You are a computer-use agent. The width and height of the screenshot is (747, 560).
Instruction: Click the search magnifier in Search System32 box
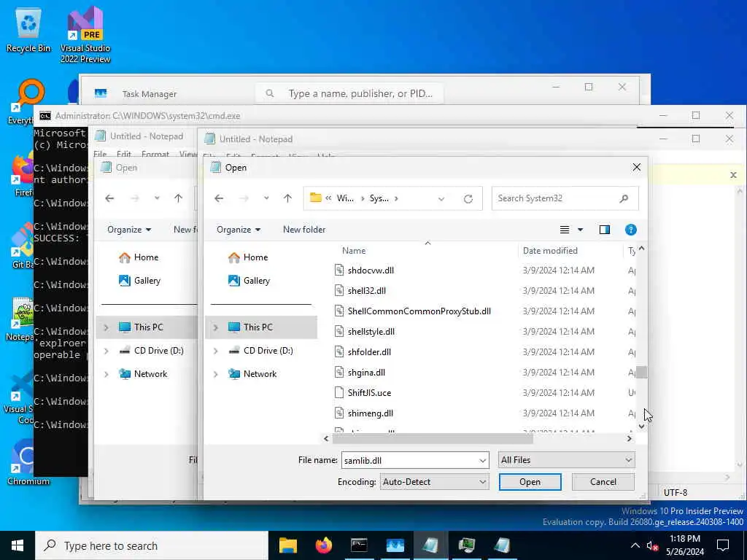pos(624,198)
